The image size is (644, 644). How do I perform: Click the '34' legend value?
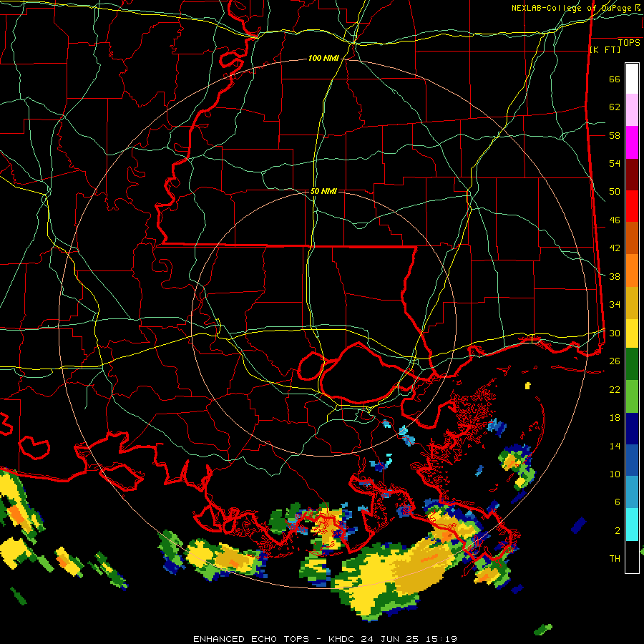pos(615,305)
